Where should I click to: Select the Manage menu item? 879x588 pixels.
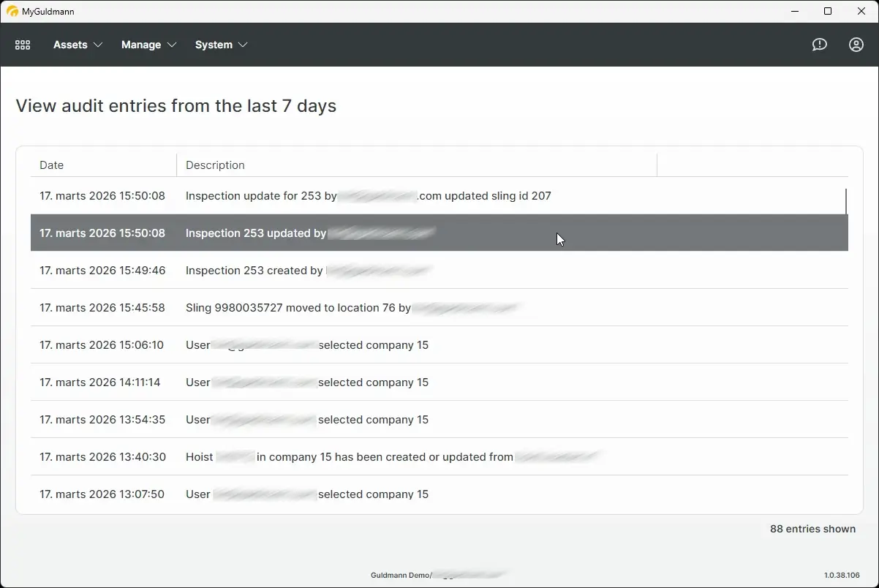(x=141, y=45)
